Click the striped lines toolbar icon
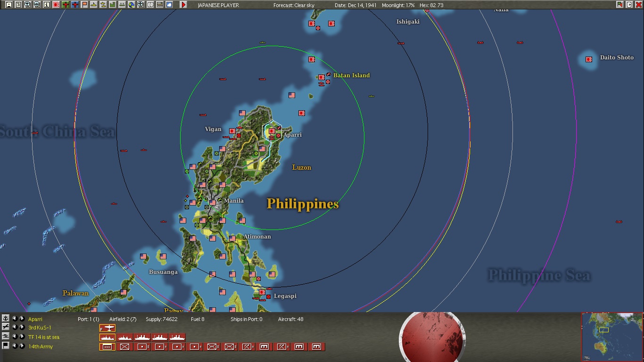Image resolution: width=644 pixels, height=362 pixels. pos(159,5)
